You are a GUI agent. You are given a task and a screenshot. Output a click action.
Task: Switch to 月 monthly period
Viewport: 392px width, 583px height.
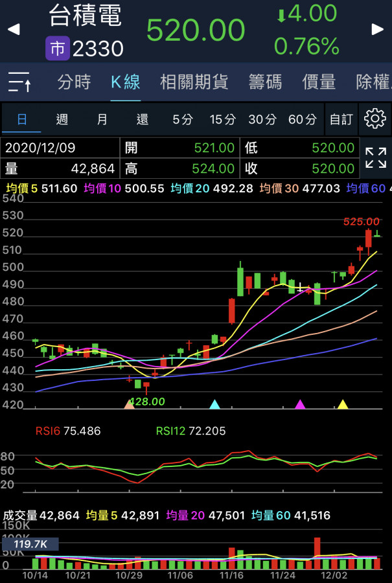coord(102,119)
